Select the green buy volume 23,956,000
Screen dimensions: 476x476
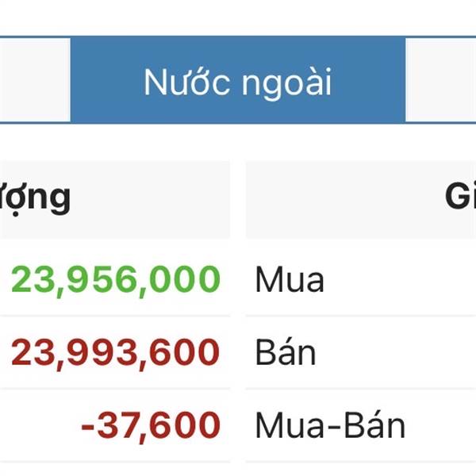(x=115, y=279)
